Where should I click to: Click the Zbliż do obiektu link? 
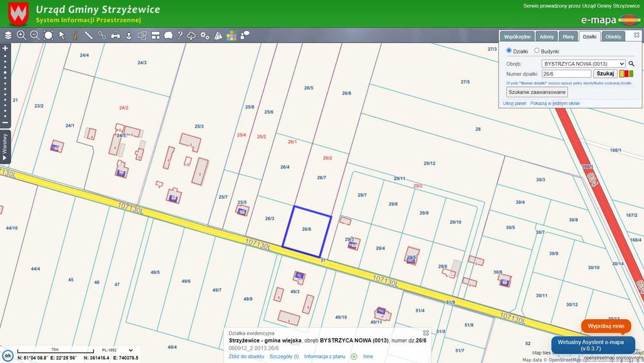click(247, 357)
